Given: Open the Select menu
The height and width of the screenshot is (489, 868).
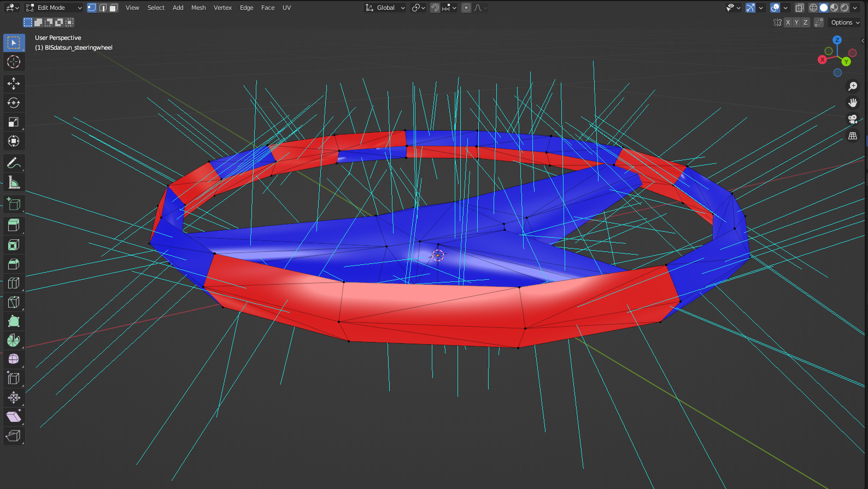Looking at the screenshot, I should [x=156, y=8].
